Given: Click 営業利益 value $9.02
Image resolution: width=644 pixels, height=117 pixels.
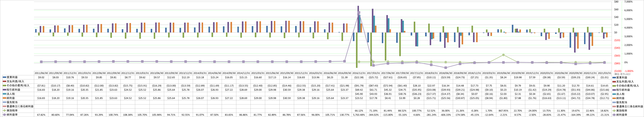Looking at the screenshot, I should [41, 77].
